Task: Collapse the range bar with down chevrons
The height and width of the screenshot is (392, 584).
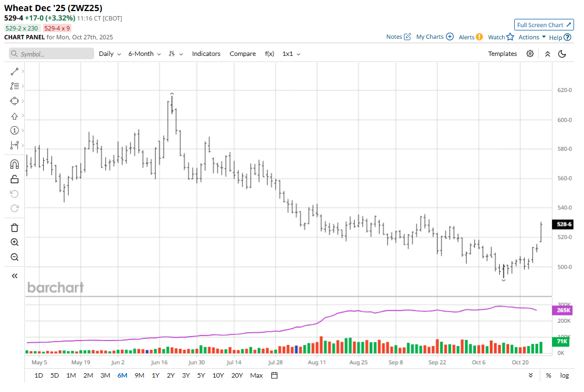Action: [530, 375]
